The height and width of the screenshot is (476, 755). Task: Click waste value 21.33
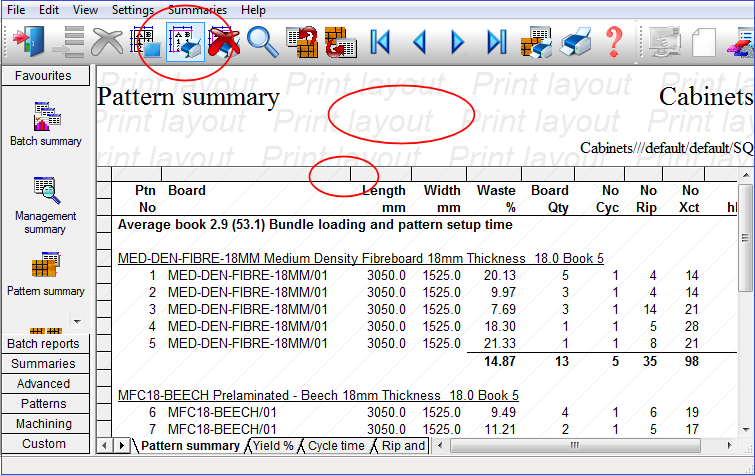point(500,344)
